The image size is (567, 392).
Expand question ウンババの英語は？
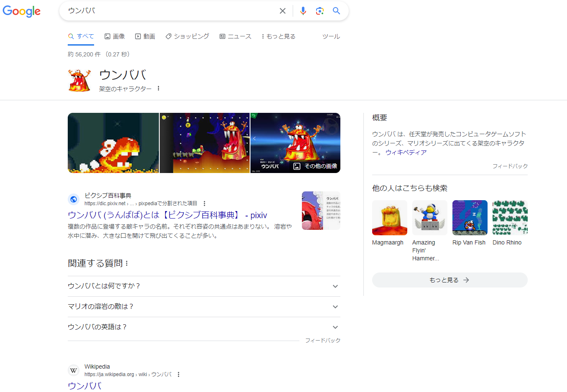coord(204,327)
